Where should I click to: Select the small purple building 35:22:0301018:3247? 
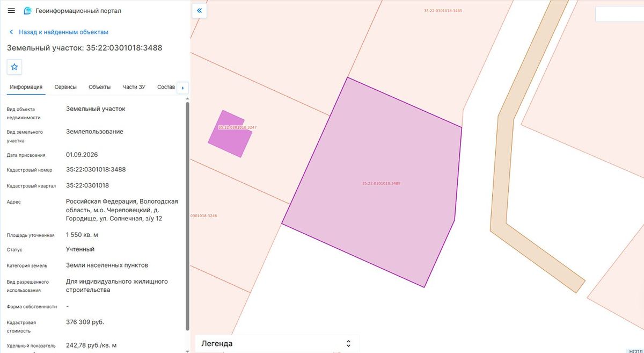pos(230,134)
